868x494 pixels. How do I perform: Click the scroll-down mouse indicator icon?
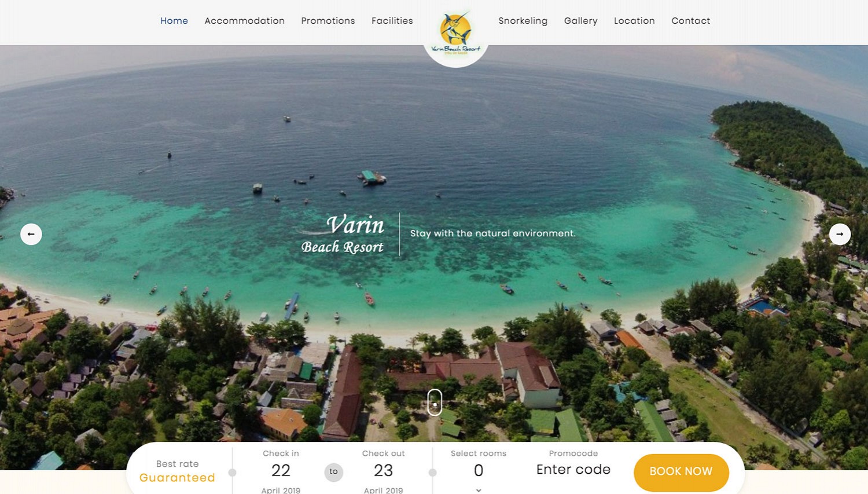[x=435, y=402]
